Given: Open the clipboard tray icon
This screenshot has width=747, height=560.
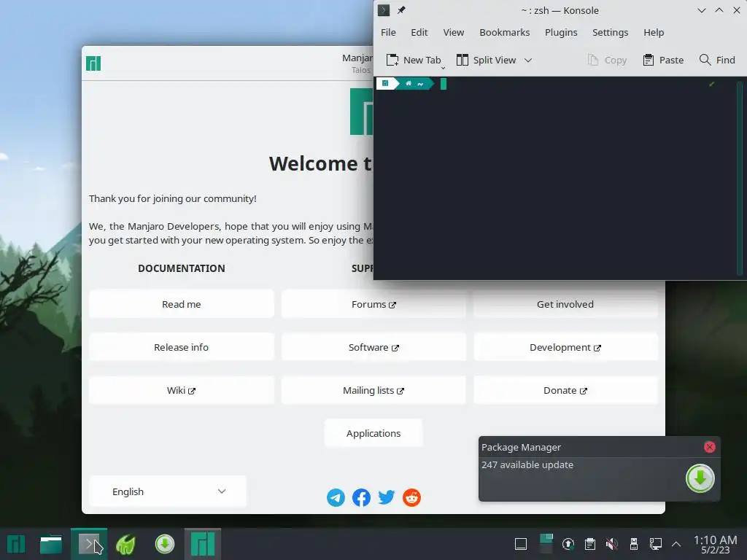Looking at the screenshot, I should coord(589,544).
